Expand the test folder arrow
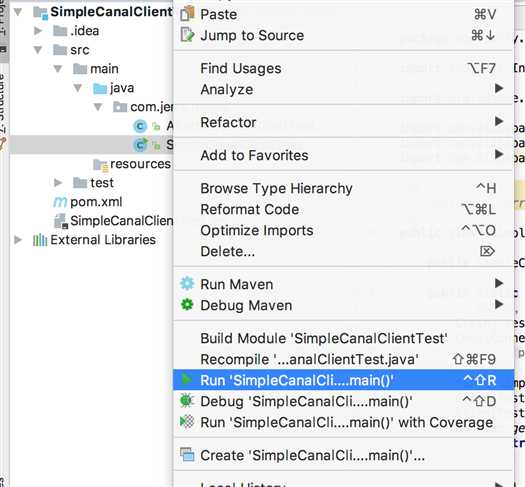 [58, 182]
